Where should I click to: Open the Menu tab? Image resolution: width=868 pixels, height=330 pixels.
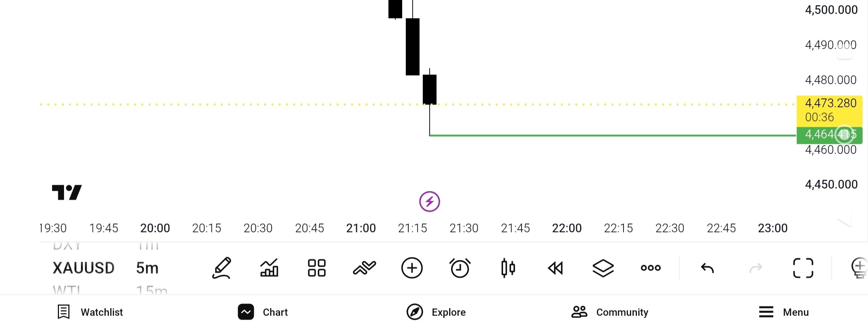784,312
